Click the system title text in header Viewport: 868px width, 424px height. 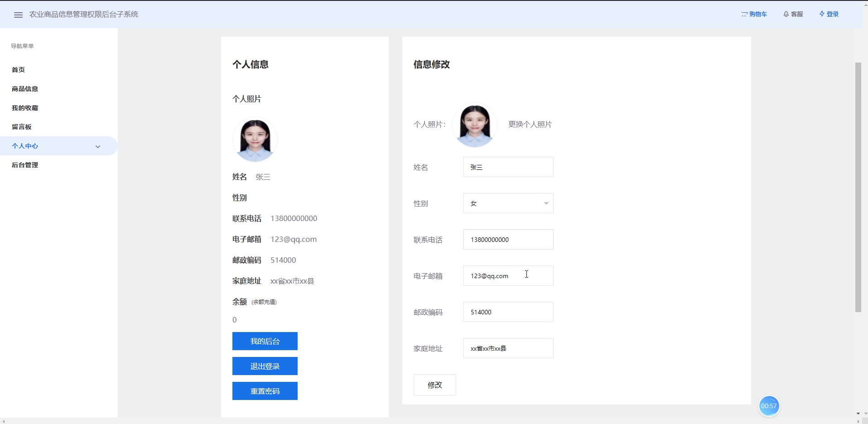click(84, 14)
